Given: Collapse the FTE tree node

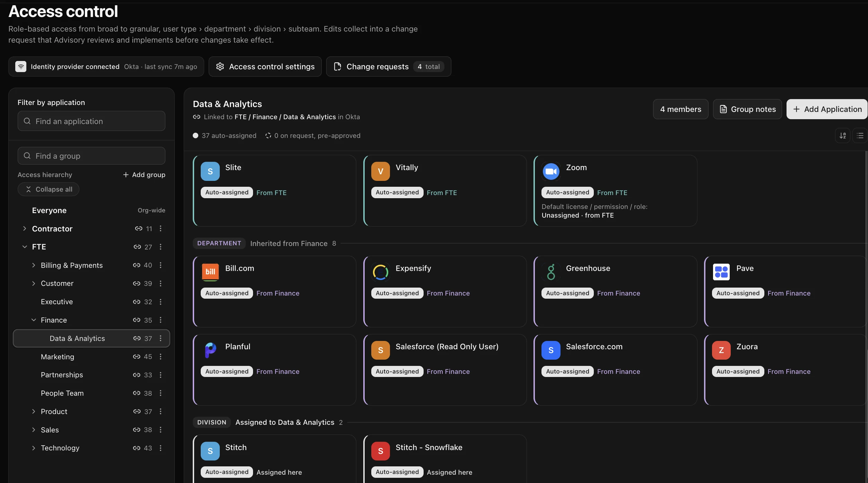Looking at the screenshot, I should click(x=24, y=247).
